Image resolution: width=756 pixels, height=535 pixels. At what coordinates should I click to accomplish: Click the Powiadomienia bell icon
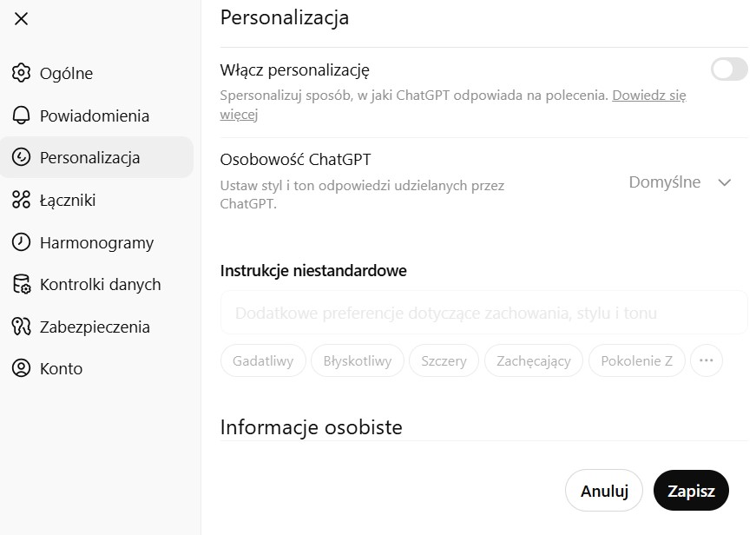pyautogui.click(x=21, y=116)
